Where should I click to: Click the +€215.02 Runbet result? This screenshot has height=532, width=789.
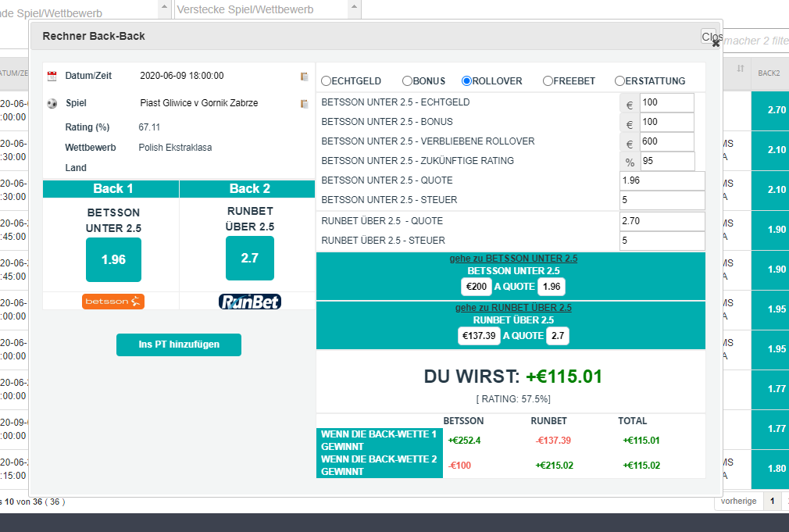coord(554,466)
